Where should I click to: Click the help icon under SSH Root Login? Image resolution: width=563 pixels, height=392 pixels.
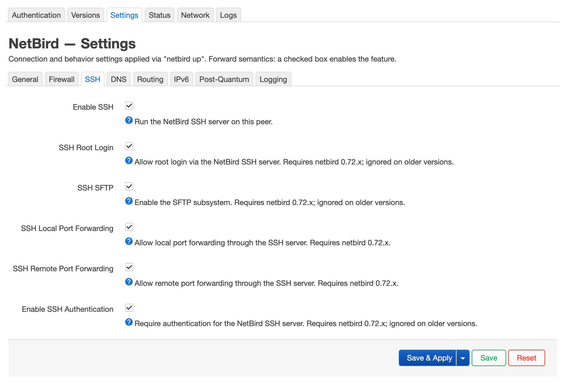tap(129, 160)
